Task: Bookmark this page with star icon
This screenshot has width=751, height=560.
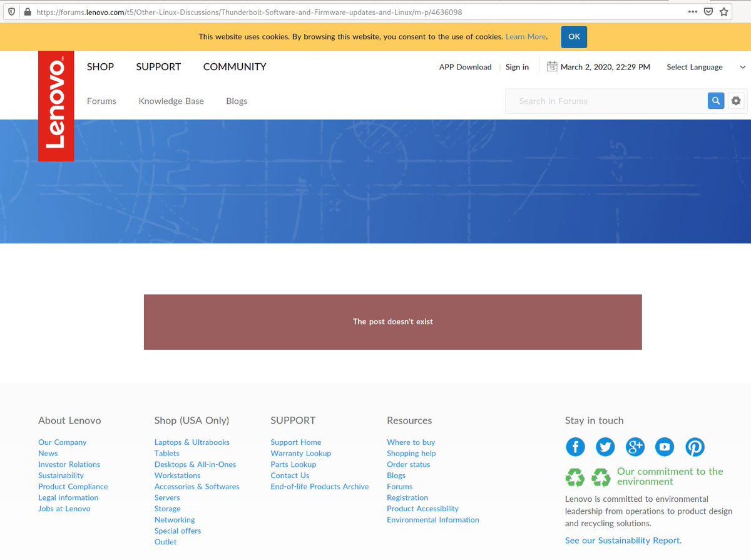Action: pos(724,12)
